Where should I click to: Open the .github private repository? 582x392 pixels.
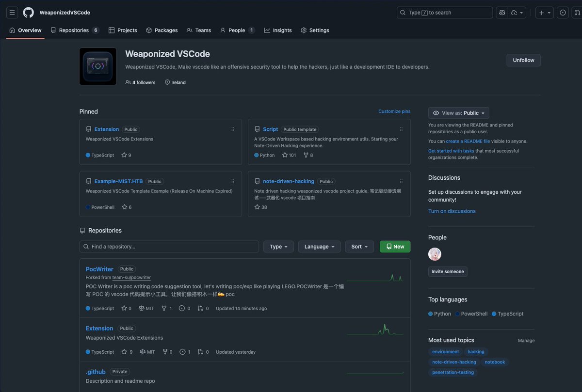[x=96, y=372]
